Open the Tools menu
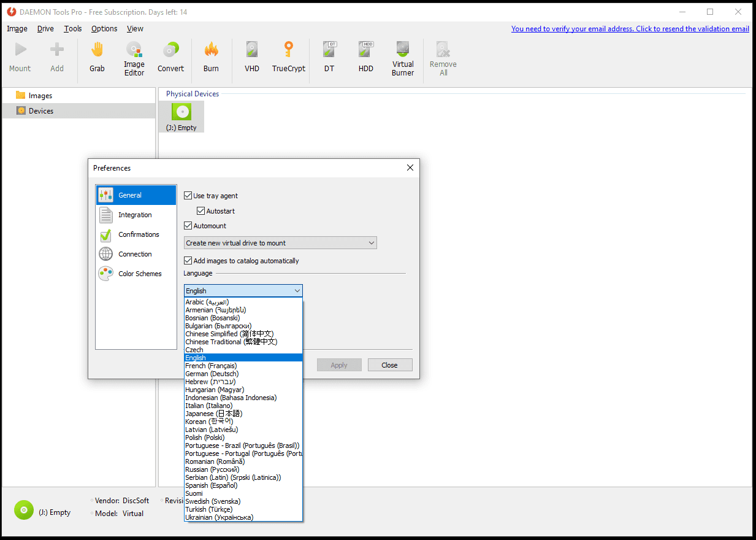The image size is (756, 540). click(x=73, y=29)
